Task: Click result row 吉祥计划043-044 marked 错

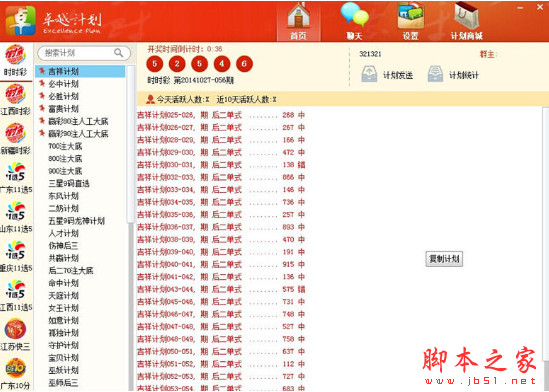Action: (x=221, y=289)
